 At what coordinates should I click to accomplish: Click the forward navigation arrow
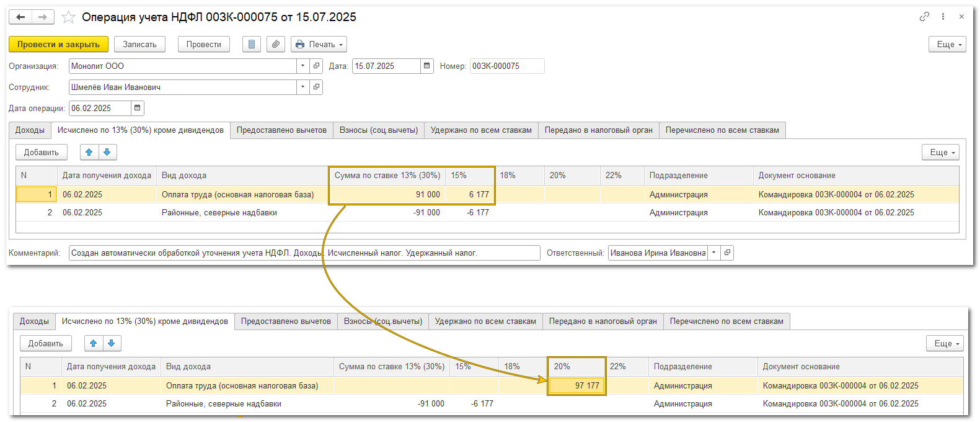(x=43, y=17)
